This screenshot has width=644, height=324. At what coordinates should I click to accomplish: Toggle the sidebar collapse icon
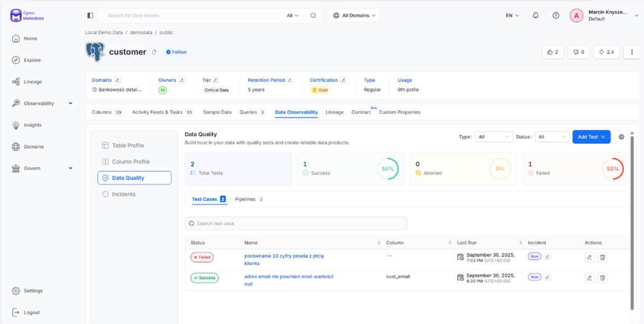coord(90,16)
